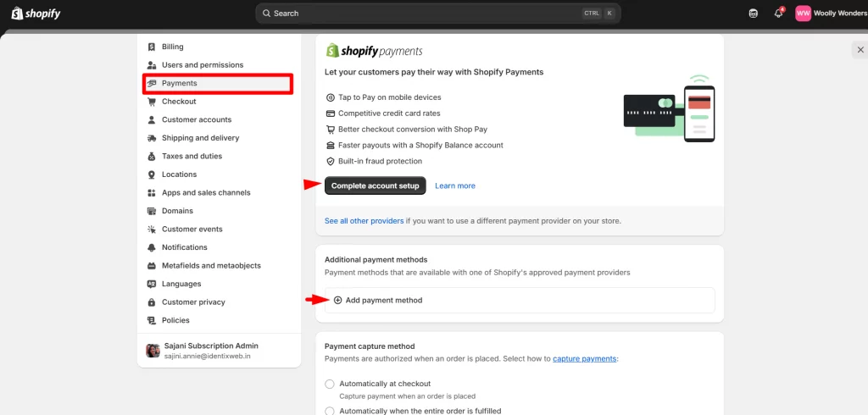This screenshot has height=415, width=868.
Task: Click the Shipping and delivery truck icon
Action: tap(151, 138)
